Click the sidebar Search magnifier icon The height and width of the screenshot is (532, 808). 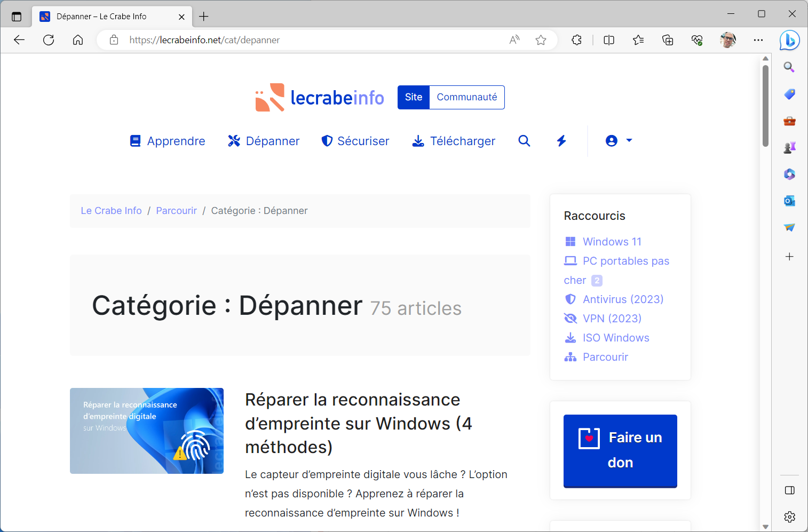pos(789,67)
